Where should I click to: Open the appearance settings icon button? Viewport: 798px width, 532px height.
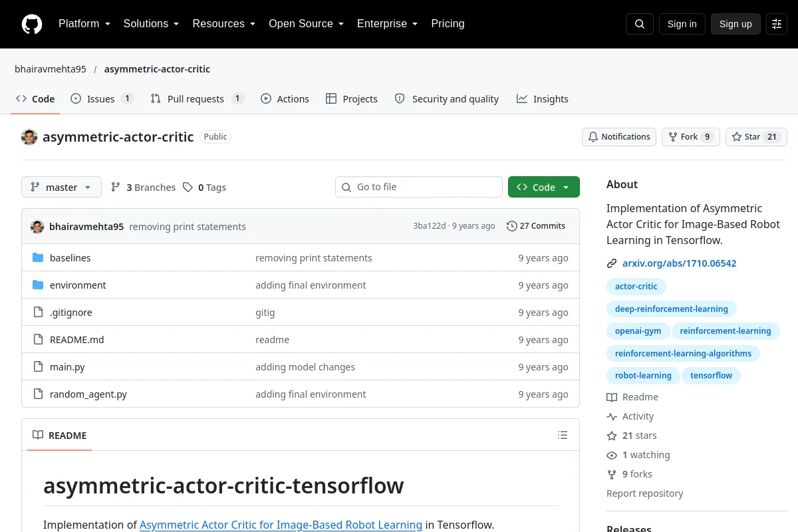coord(777,24)
